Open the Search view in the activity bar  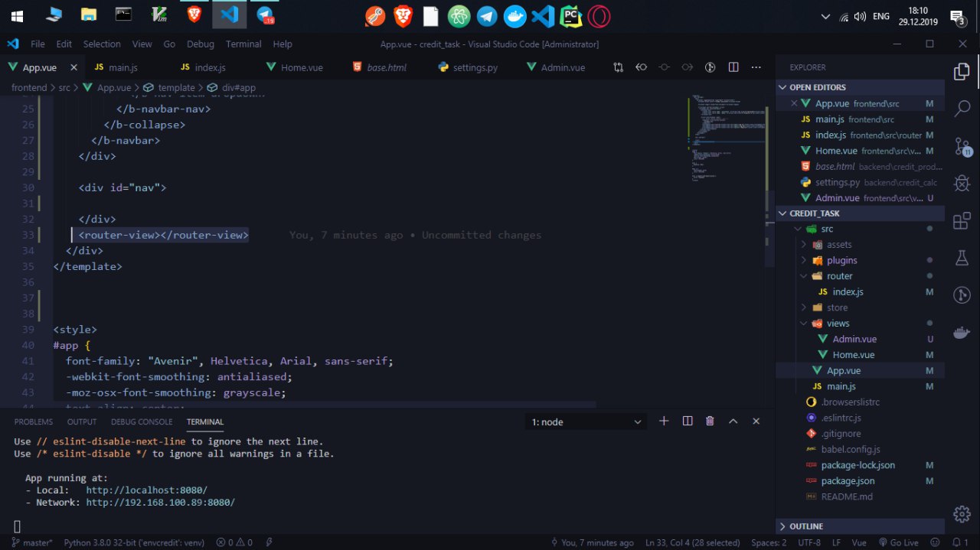pyautogui.click(x=962, y=109)
